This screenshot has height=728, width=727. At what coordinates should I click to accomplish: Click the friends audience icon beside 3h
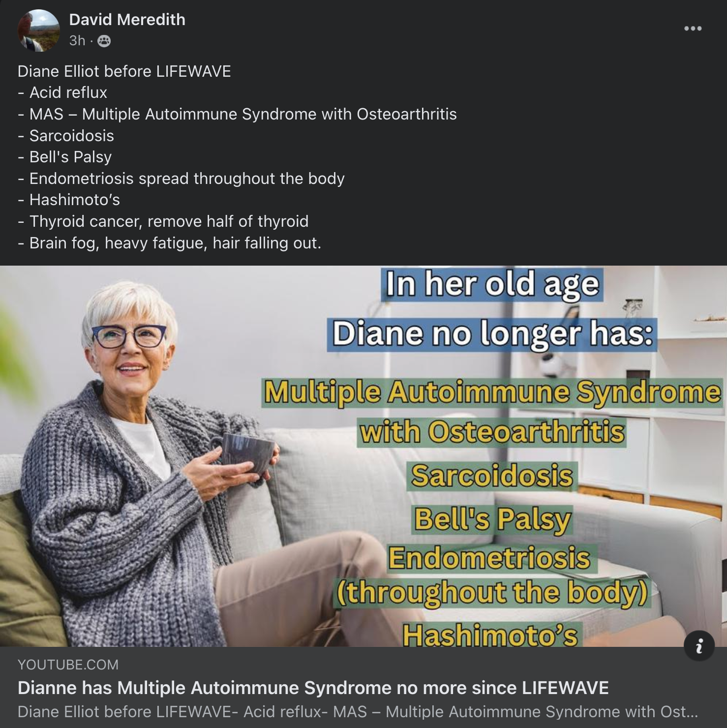(104, 41)
